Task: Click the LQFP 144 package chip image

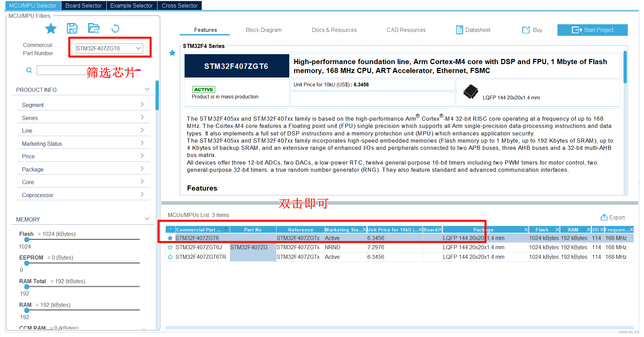Action: coord(471,92)
